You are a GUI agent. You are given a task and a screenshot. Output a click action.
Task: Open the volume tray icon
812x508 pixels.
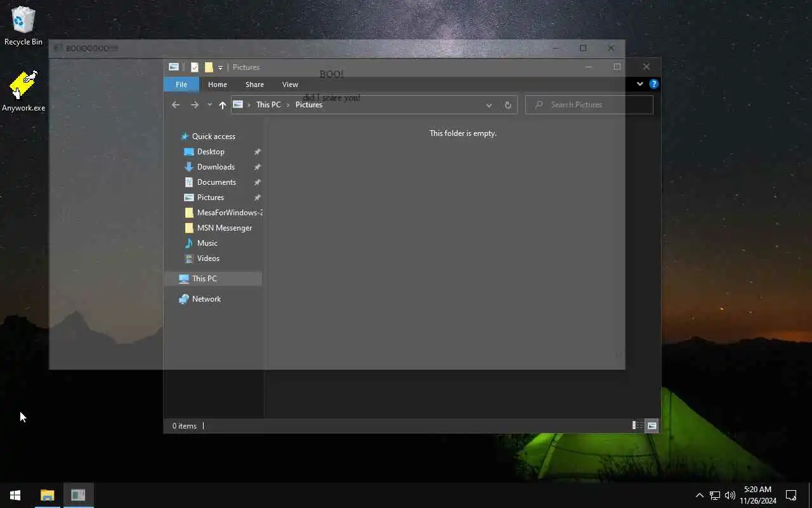coord(730,495)
